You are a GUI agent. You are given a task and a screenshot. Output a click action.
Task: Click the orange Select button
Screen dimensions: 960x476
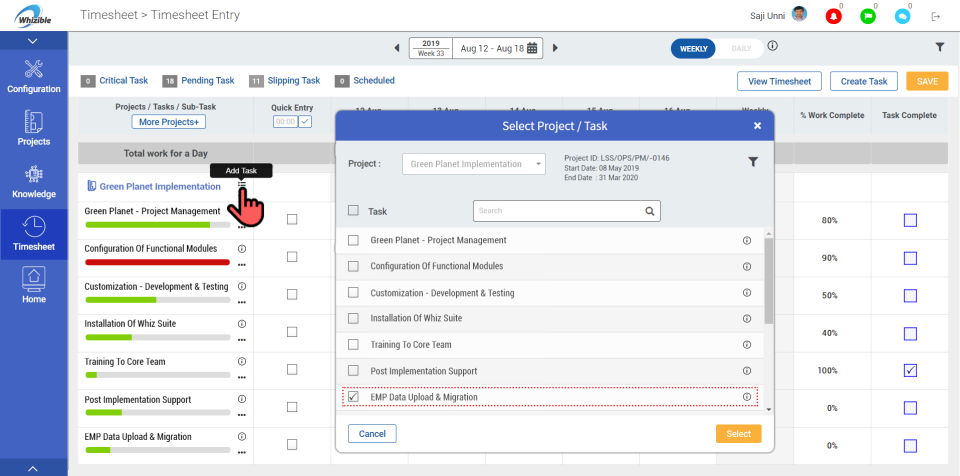click(738, 433)
